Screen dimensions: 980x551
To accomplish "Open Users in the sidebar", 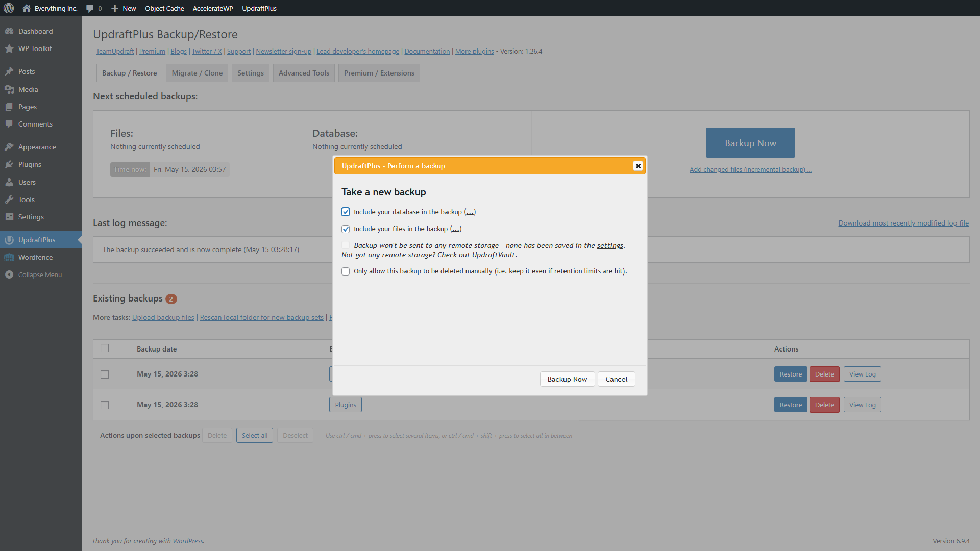I will [x=41, y=182].
